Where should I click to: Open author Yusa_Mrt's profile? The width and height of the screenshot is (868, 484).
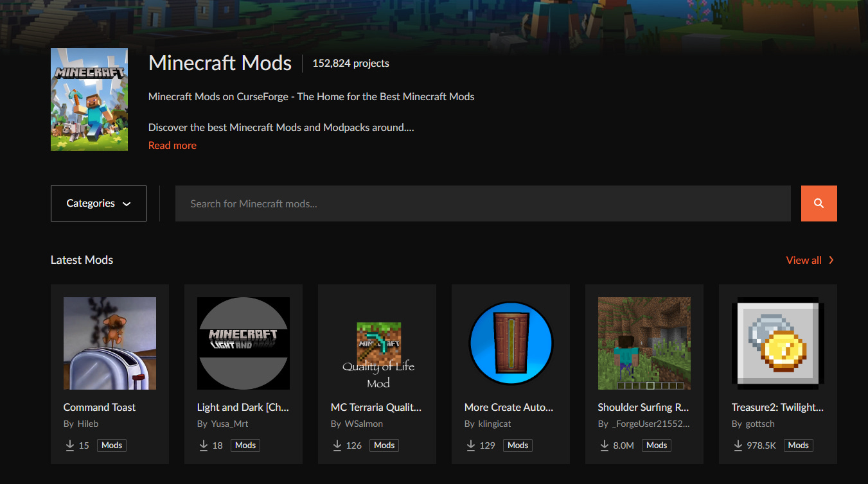coord(229,424)
